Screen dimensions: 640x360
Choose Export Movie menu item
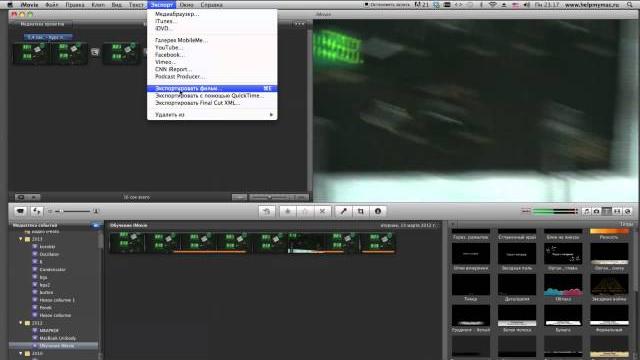coord(212,88)
